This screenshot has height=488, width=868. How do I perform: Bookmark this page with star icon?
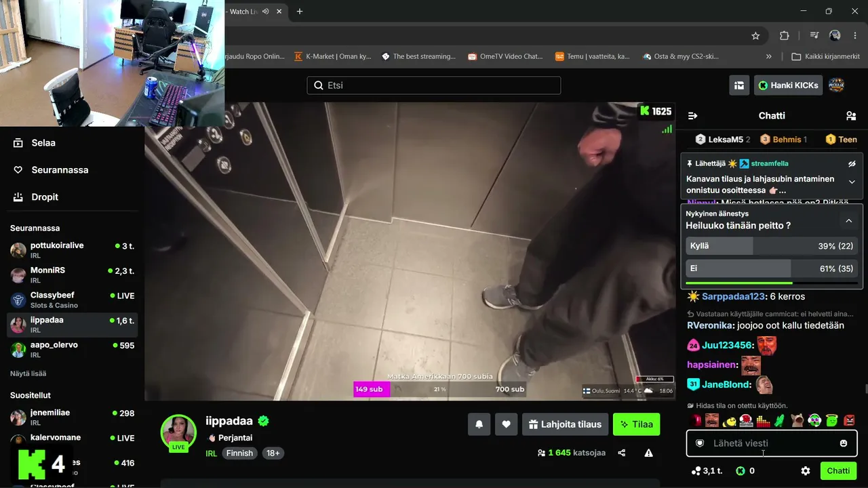point(755,36)
